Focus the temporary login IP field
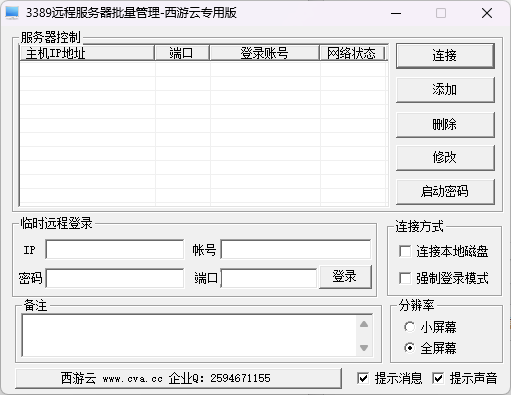 tap(115, 249)
